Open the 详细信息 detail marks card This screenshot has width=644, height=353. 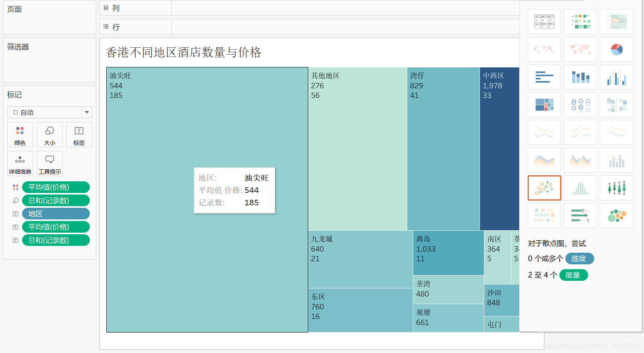pos(20,163)
